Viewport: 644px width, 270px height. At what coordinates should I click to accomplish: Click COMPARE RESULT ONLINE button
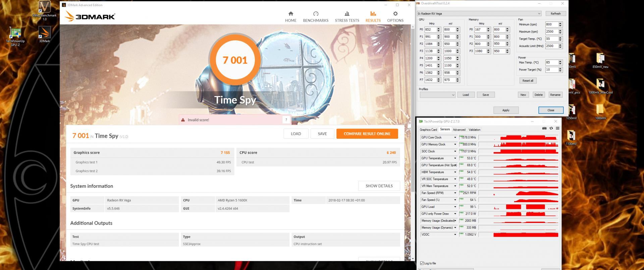pos(367,134)
